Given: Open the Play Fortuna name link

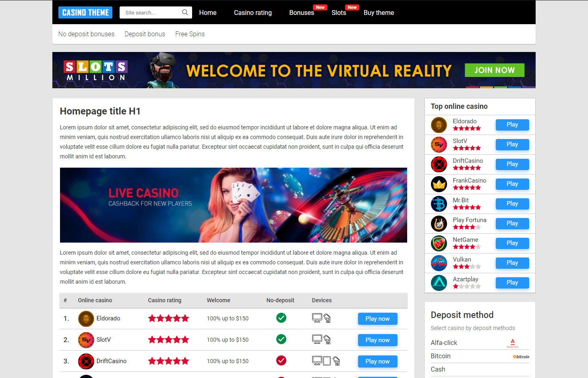Looking at the screenshot, I should point(470,220).
